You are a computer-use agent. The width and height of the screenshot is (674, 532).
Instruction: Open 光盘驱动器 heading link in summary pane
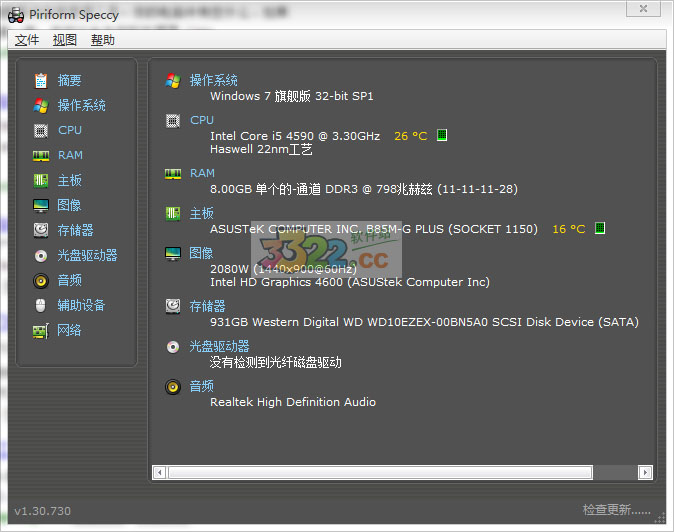219,346
